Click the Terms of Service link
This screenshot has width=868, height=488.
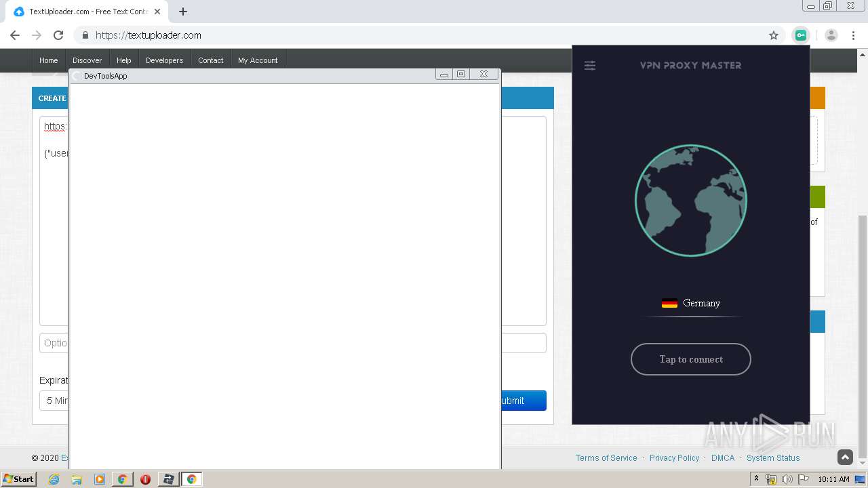606,458
